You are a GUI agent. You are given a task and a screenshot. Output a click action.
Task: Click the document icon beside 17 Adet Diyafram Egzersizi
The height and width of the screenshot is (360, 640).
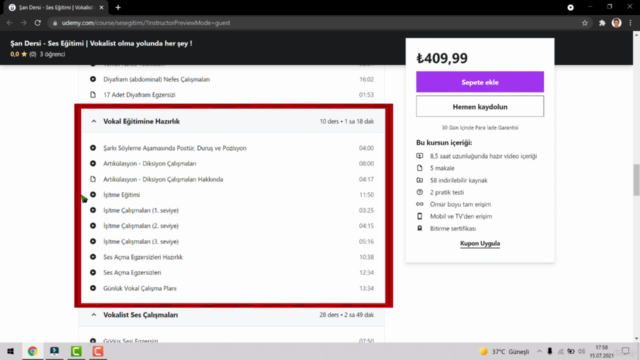(93, 95)
